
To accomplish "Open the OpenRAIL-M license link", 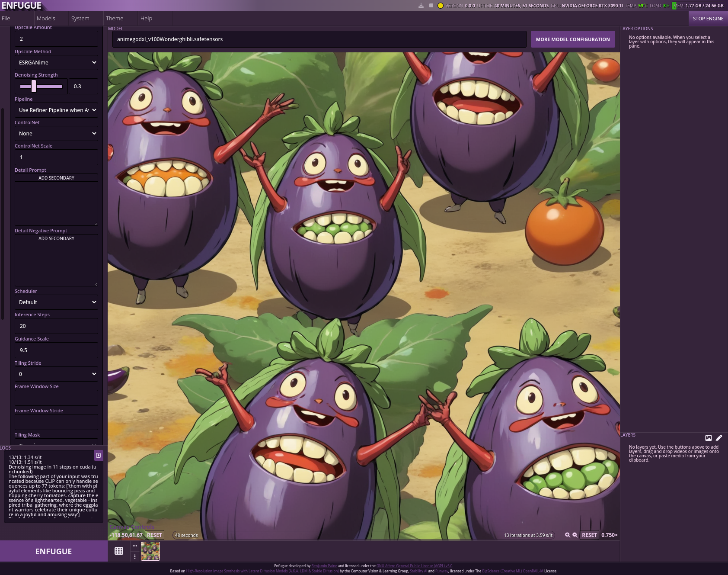I will pos(513,571).
